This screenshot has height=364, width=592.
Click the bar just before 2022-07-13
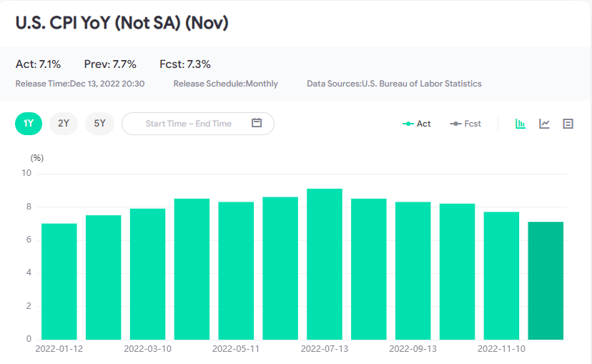pyautogui.click(x=280, y=267)
